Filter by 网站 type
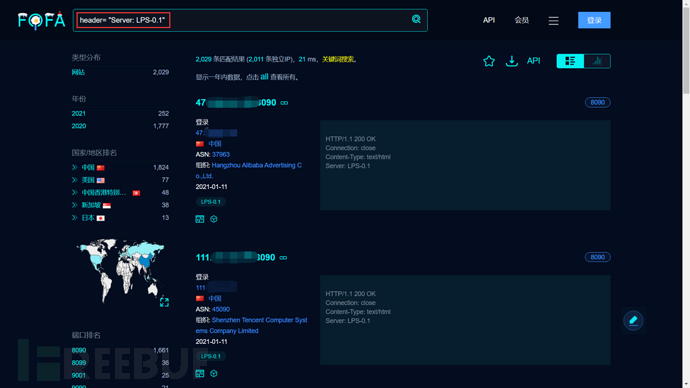The height and width of the screenshot is (388, 690). coord(78,73)
